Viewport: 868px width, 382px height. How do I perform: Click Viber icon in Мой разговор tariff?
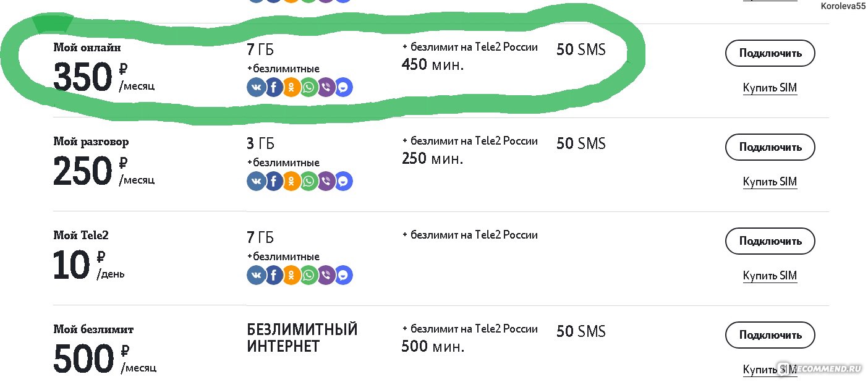click(x=326, y=181)
